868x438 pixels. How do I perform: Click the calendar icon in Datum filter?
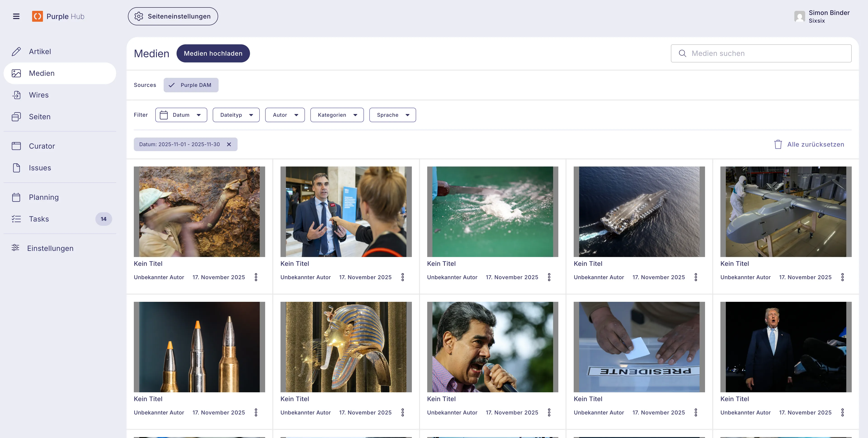(164, 115)
